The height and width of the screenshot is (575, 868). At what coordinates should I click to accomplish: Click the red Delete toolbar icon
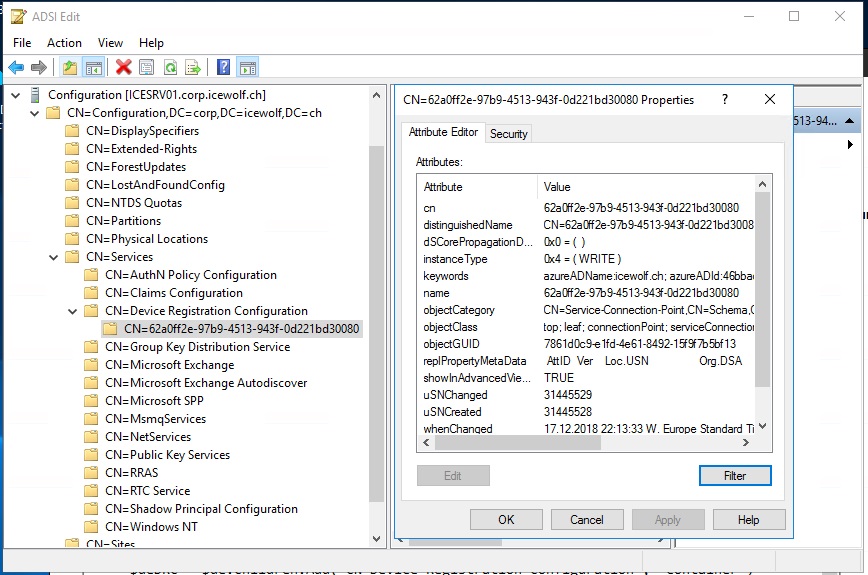[x=123, y=68]
